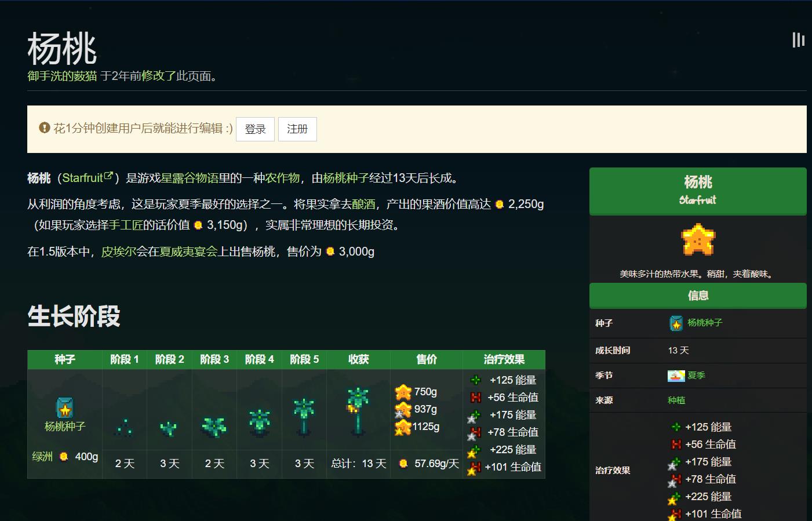This screenshot has width=812, height=521.
Task: Click the gold coin icon beside 2,250g
Action: (x=500, y=205)
